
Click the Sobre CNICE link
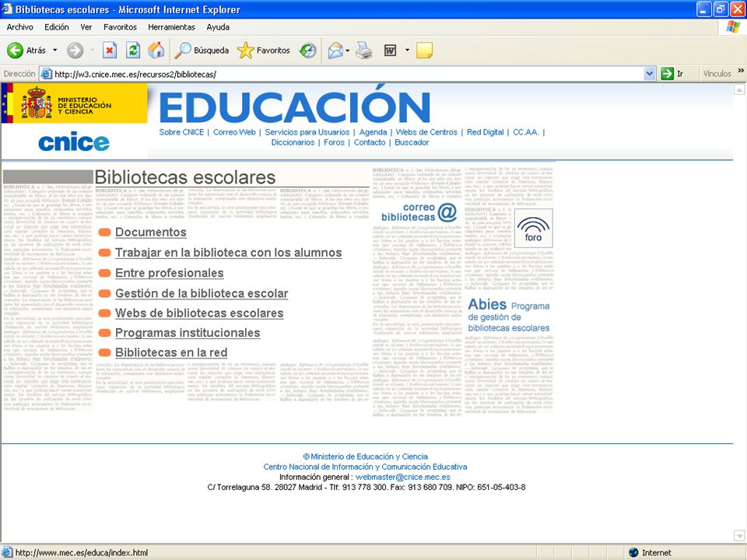tap(181, 132)
